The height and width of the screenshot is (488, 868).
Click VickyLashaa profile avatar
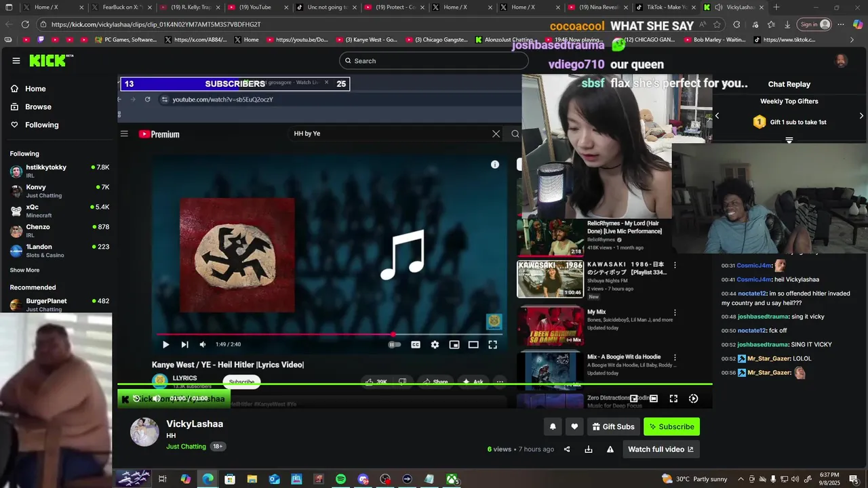(x=144, y=432)
